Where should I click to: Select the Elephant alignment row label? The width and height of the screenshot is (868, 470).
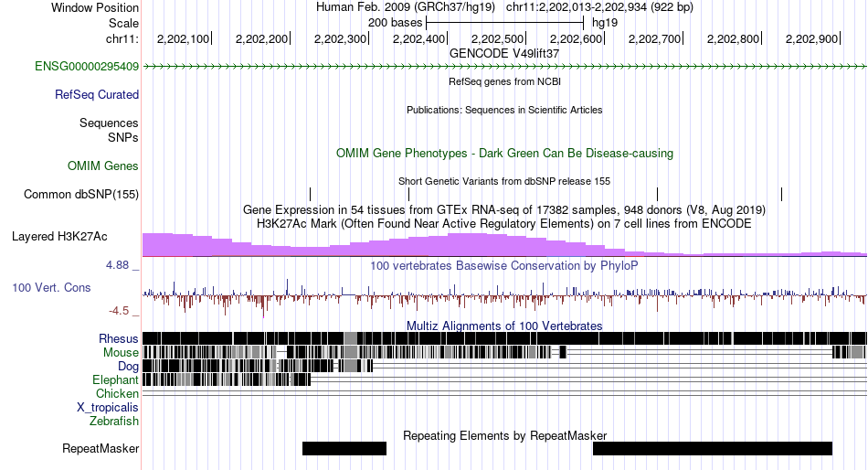point(115,380)
